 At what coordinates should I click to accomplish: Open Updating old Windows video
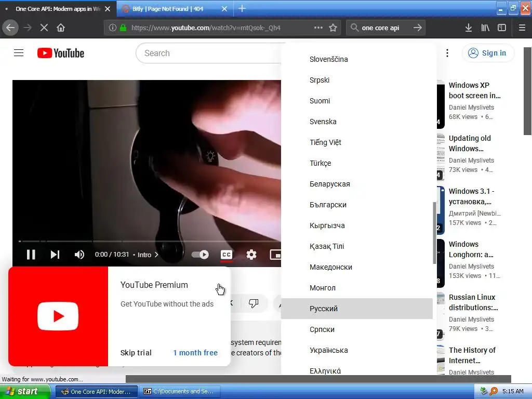point(470,143)
